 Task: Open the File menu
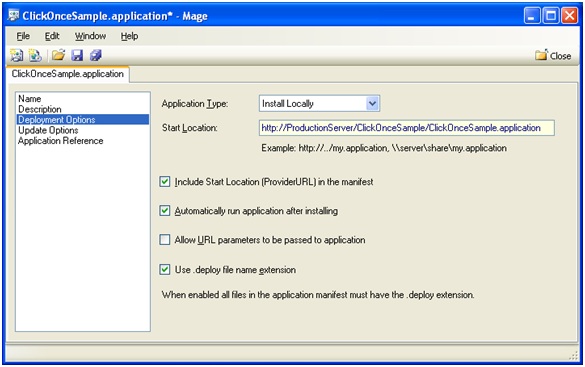(23, 36)
